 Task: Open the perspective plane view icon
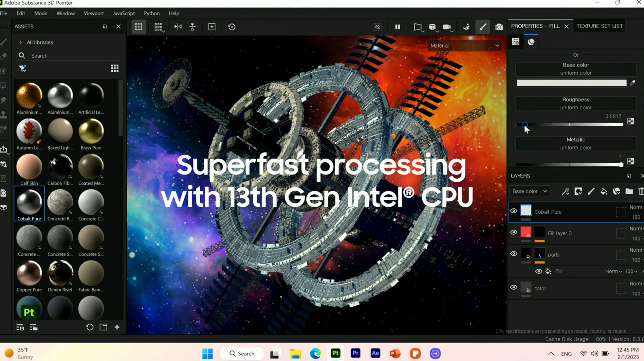pyautogui.click(x=418, y=27)
